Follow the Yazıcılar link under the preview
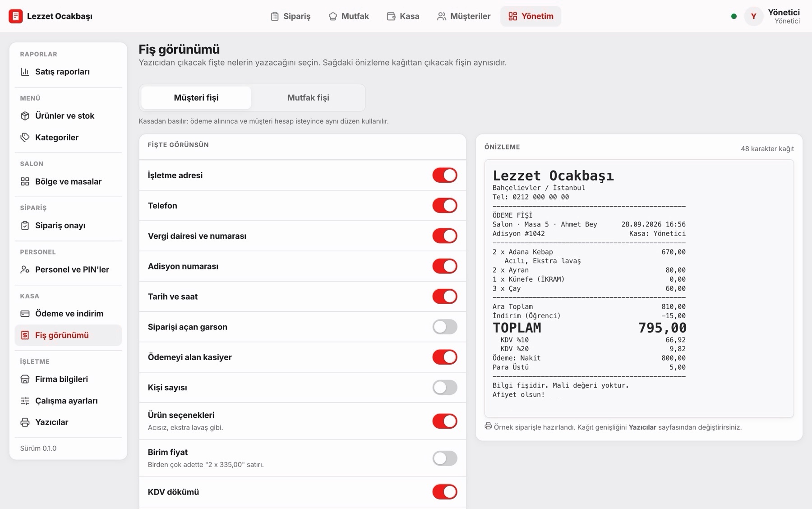The height and width of the screenshot is (509, 812). [x=642, y=427]
